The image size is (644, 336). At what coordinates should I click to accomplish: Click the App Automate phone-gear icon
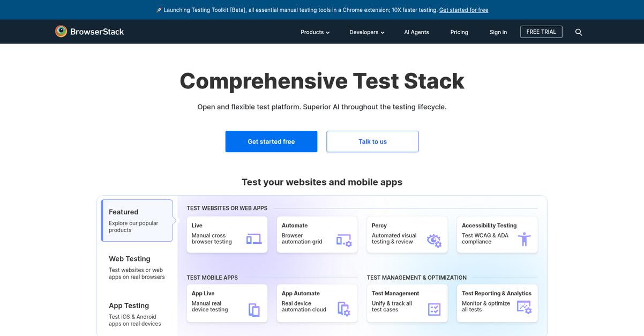344,309
